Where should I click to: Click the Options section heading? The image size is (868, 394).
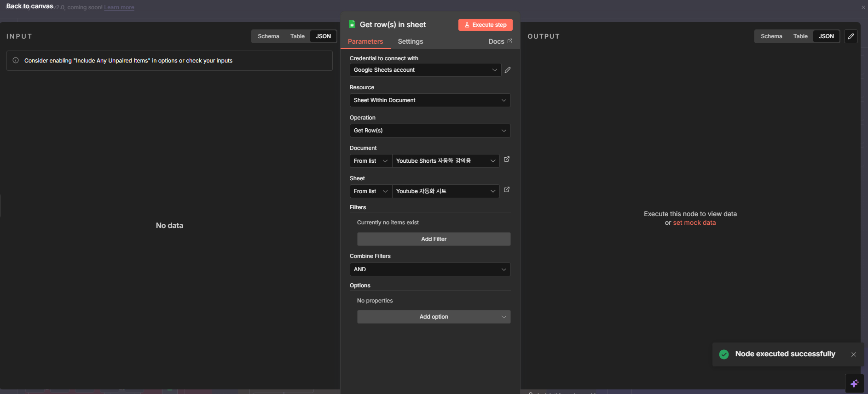[360, 286]
